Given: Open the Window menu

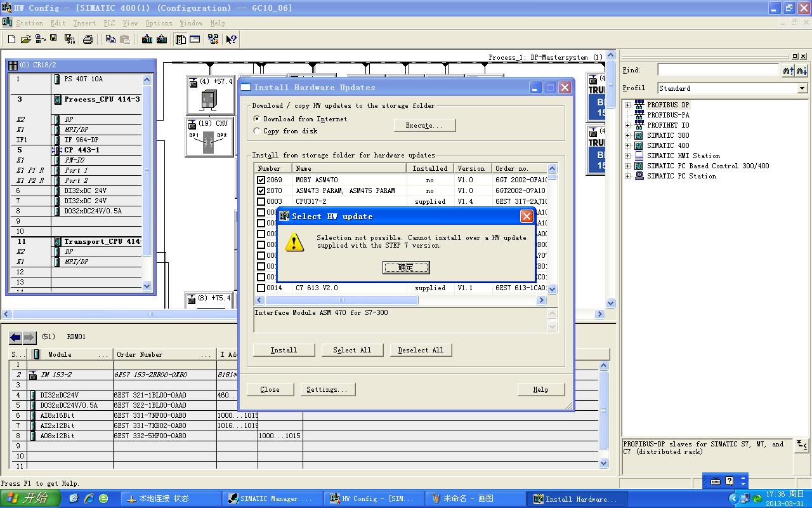Looking at the screenshot, I should point(191,23).
